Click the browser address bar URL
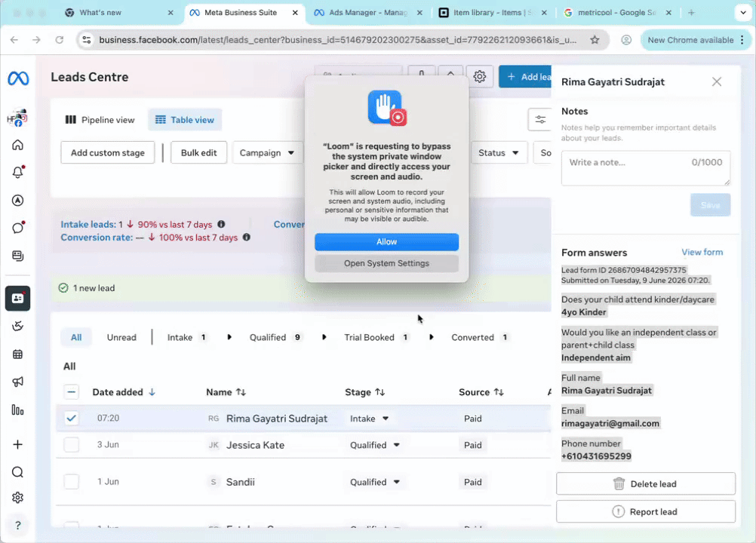This screenshot has width=756, height=543. pyautogui.click(x=337, y=40)
